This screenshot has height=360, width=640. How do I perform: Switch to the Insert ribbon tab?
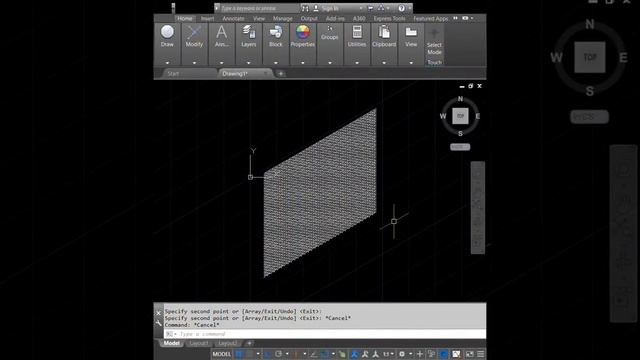(x=207, y=18)
